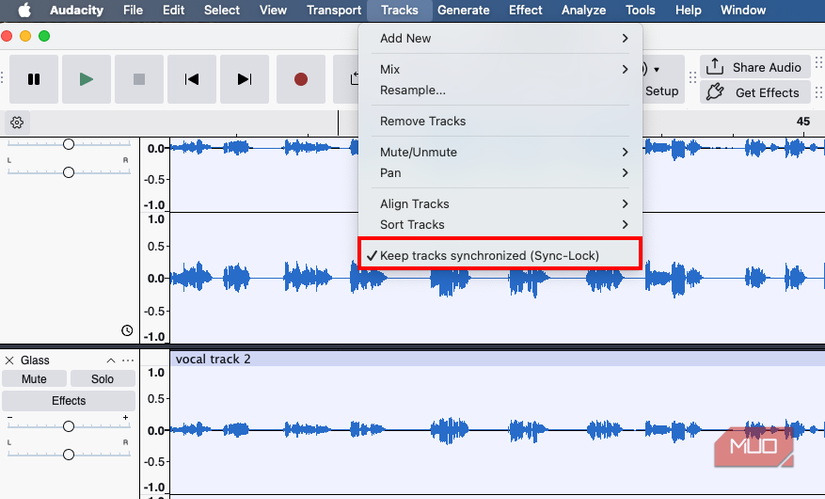Mute the Glass track
Screen dimensions: 825x499
(34, 379)
